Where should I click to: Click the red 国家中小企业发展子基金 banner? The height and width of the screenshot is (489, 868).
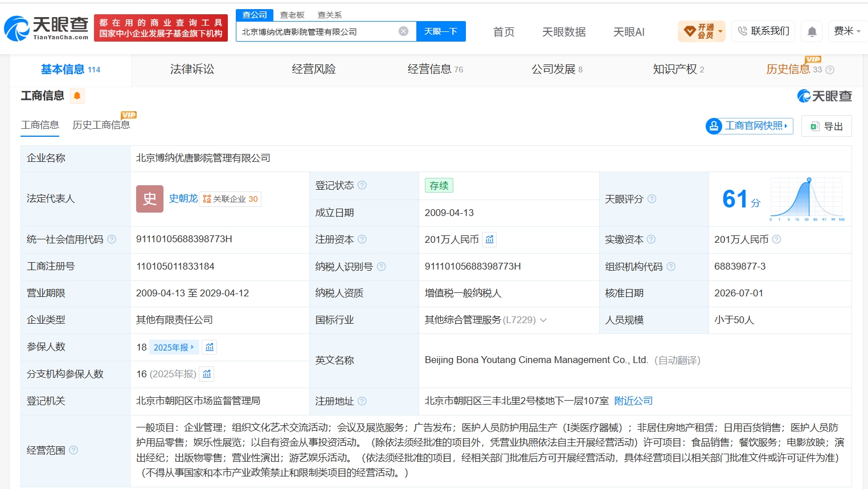click(161, 28)
